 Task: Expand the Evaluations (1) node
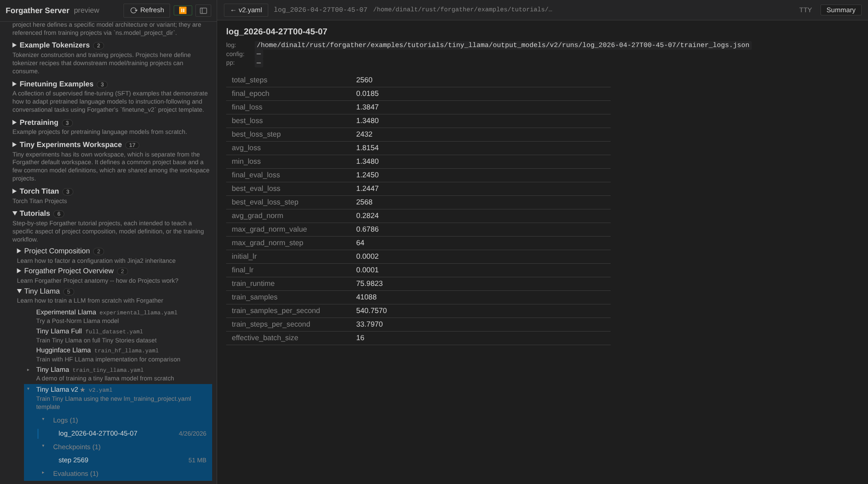(43, 473)
